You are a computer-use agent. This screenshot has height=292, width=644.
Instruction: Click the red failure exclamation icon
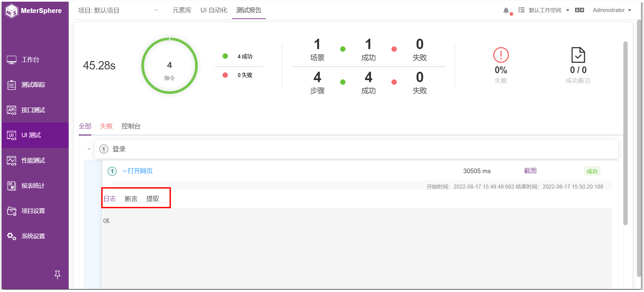[x=501, y=55]
